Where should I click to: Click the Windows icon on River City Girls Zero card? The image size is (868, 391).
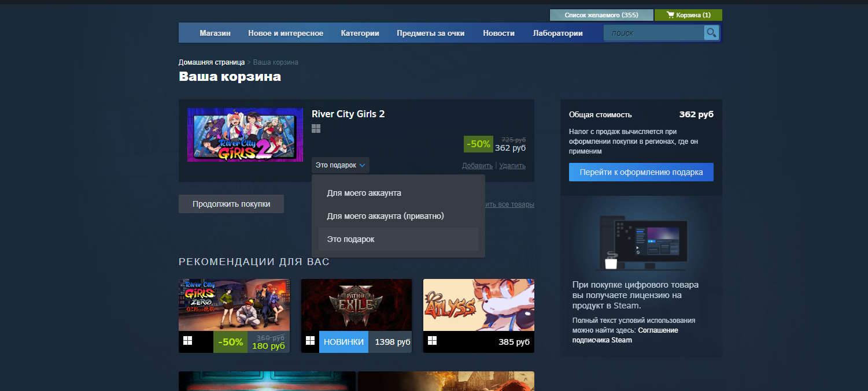pos(187,341)
